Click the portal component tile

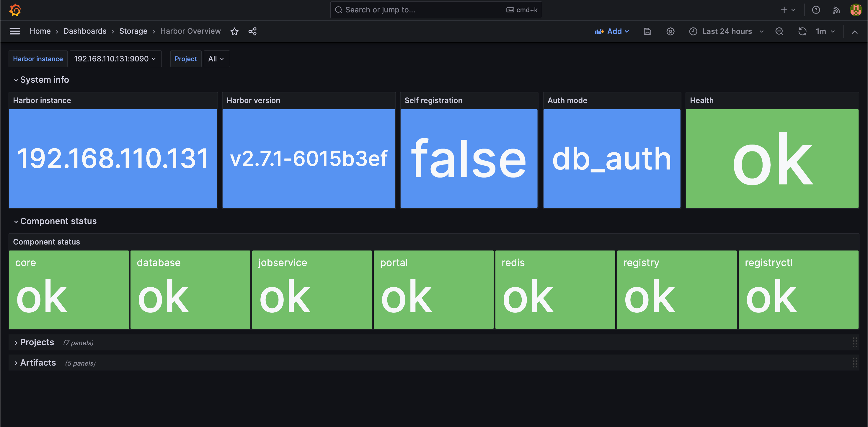[433, 289]
